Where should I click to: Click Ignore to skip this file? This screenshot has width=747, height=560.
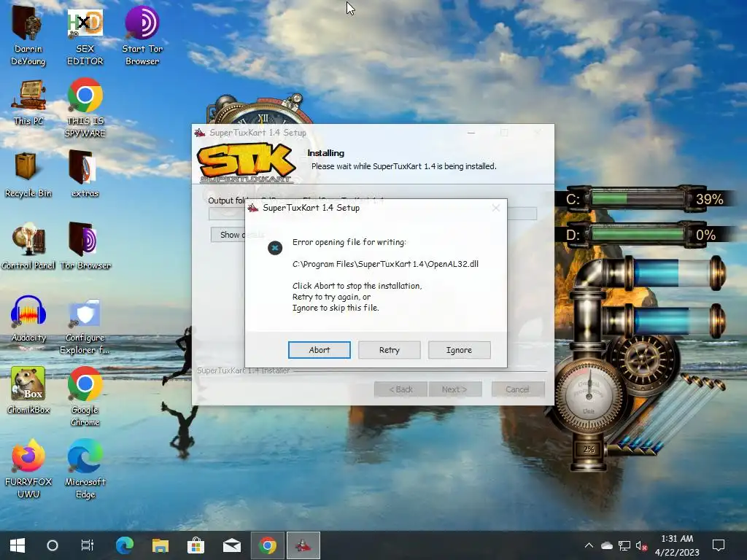click(460, 350)
